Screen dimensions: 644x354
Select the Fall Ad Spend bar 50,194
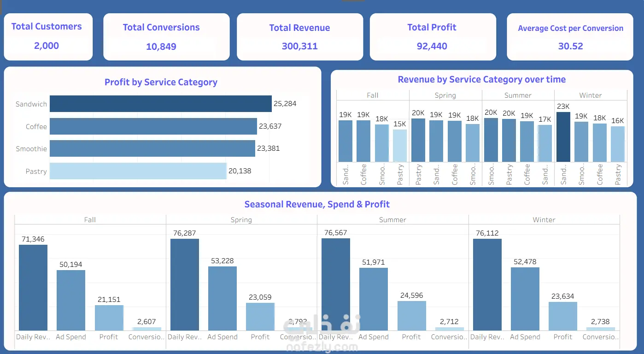pos(71,300)
